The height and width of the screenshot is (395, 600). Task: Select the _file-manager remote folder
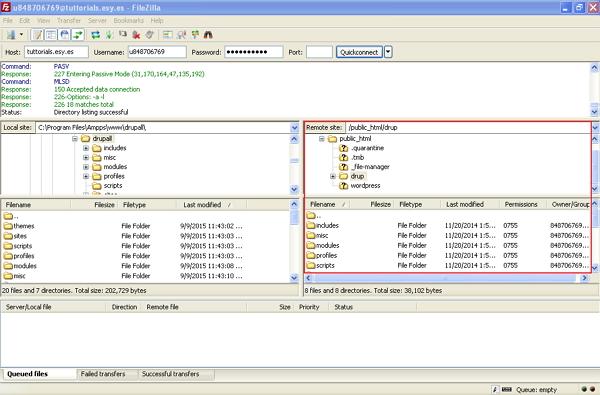pos(370,167)
